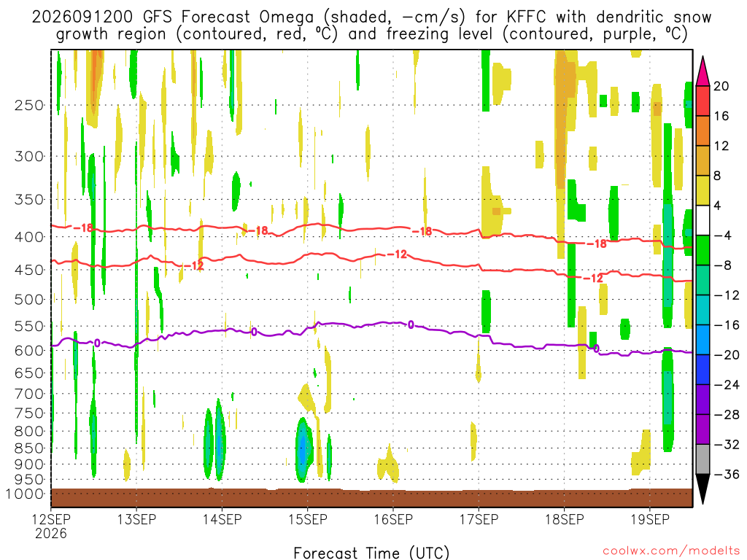Click the brown surface terrain band
The height and width of the screenshot is (560, 747).
pyautogui.click(x=371, y=497)
